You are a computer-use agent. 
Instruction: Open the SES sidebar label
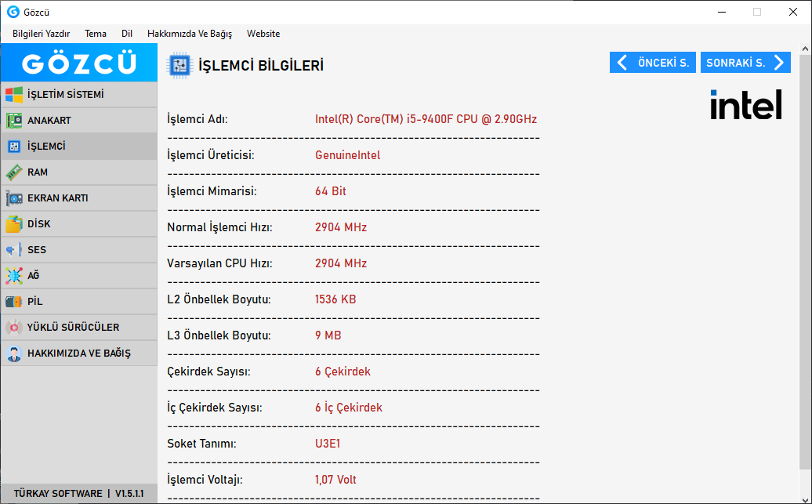[37, 250]
